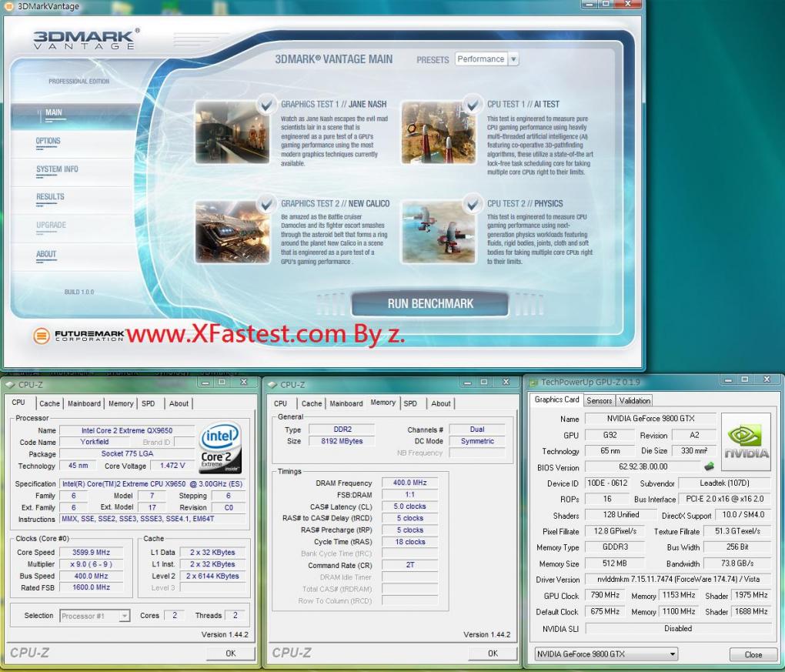Image resolution: width=785 pixels, height=672 pixels.
Task: Click the GPU-Z title bar icon
Action: [533, 383]
